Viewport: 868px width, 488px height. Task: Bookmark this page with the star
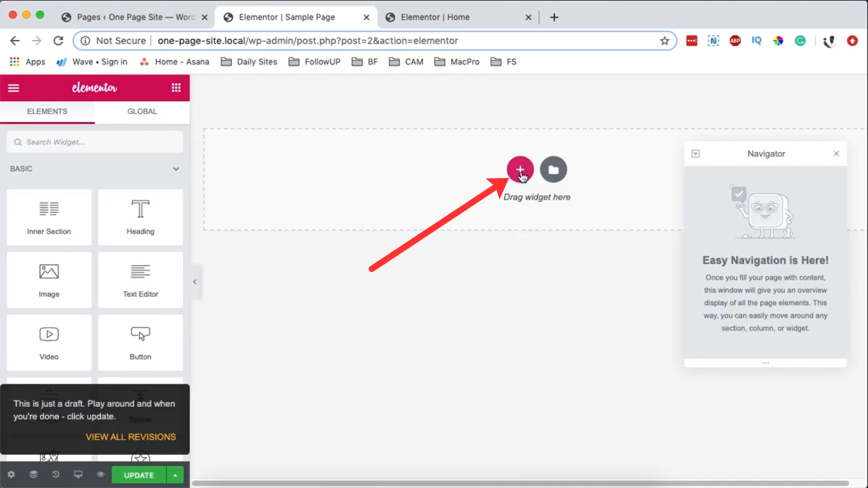[x=665, y=41]
